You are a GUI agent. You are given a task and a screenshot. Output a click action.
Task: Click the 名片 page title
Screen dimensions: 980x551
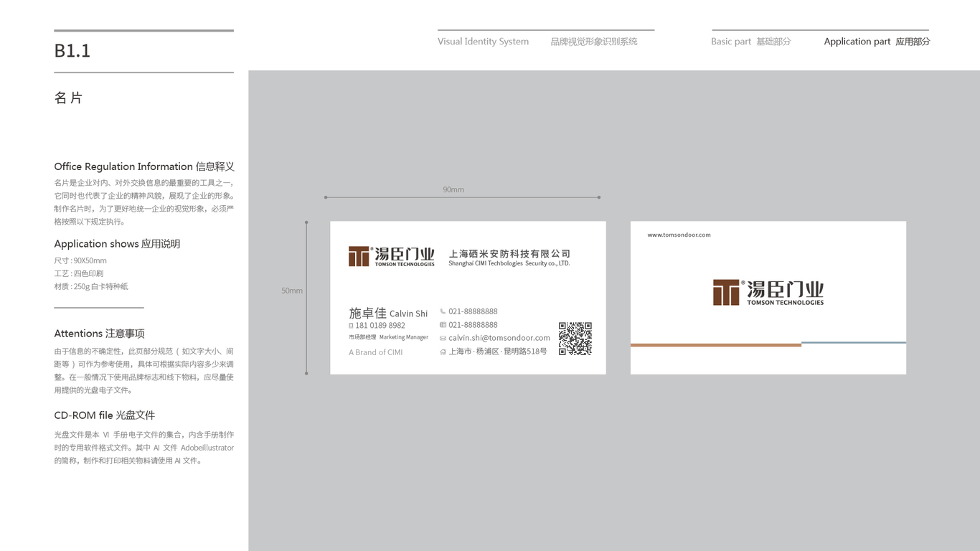pos(69,98)
